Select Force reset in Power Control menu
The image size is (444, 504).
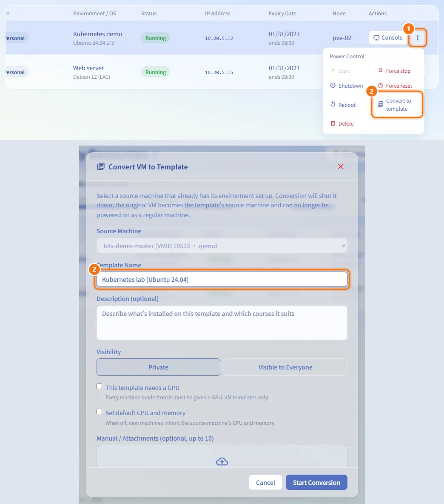pos(395,86)
